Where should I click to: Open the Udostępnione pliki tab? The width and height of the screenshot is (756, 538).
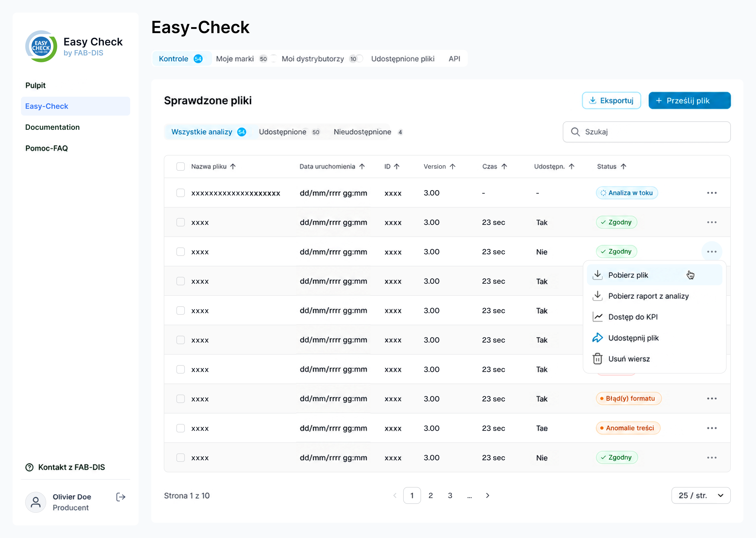pos(403,59)
